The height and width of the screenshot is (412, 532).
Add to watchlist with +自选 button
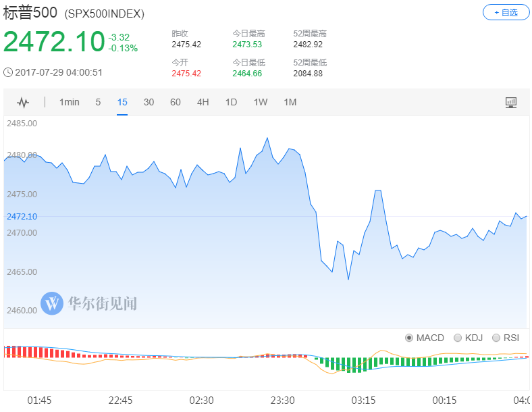click(506, 13)
